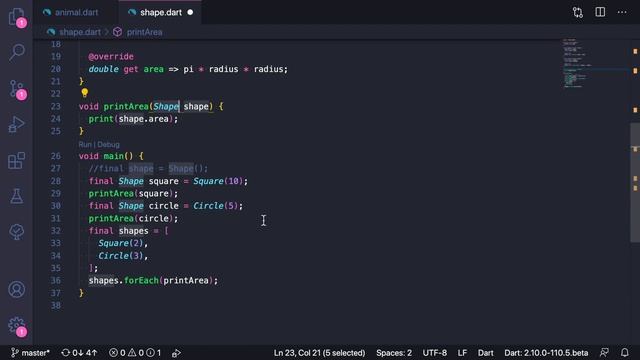Screen dimensions: 640x360
Task: Click Circle(3) on line 34
Action: pos(121,256)
